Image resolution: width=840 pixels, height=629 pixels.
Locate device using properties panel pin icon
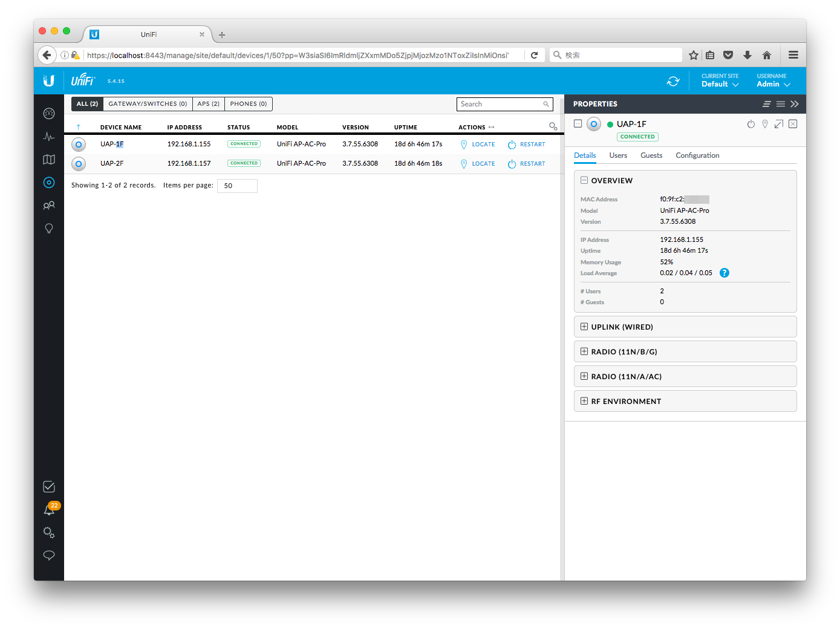coord(765,124)
